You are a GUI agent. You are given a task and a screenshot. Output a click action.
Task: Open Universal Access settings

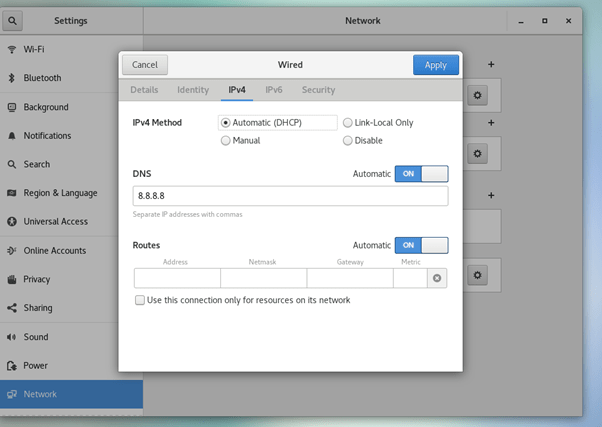(55, 222)
